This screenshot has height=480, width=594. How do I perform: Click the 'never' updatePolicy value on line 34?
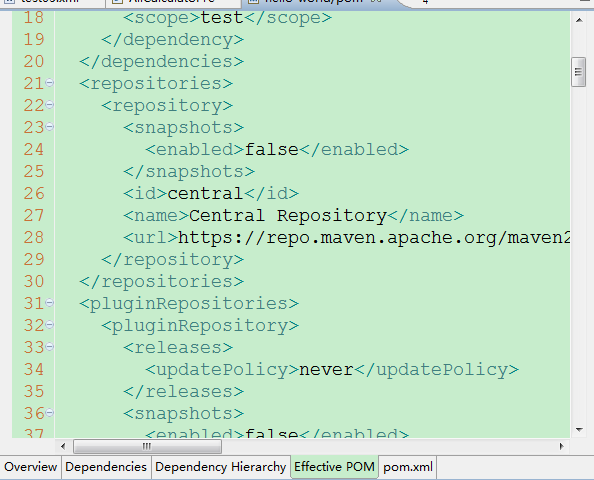(326, 370)
